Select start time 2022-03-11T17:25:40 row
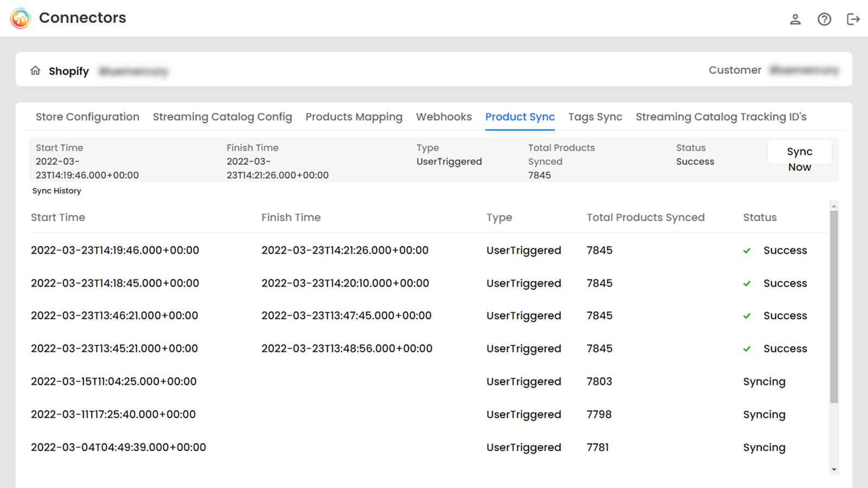 [113, 415]
